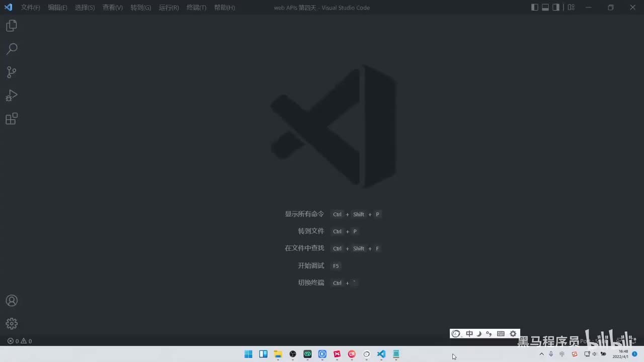
Task: Toggle Chinese input mode 中 on IME bar
Action: 469,334
